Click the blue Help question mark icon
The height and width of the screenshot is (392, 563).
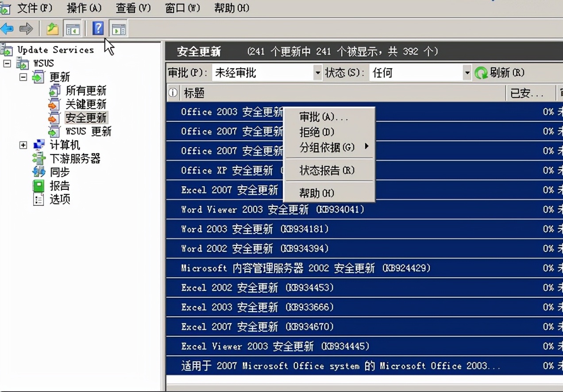tap(98, 29)
